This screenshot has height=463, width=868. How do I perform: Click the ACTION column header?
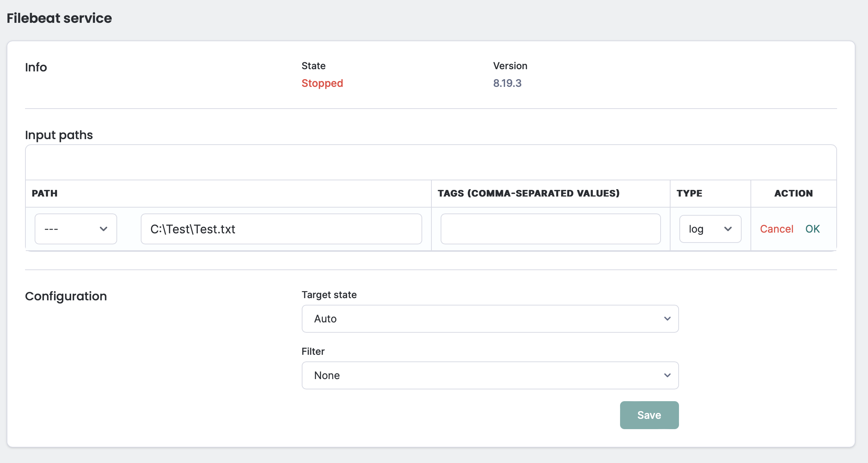coord(793,193)
